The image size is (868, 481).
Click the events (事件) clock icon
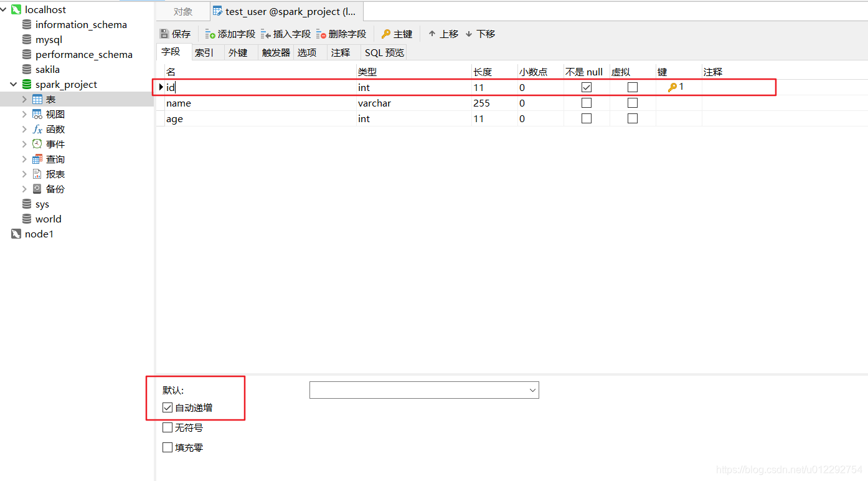(37, 144)
